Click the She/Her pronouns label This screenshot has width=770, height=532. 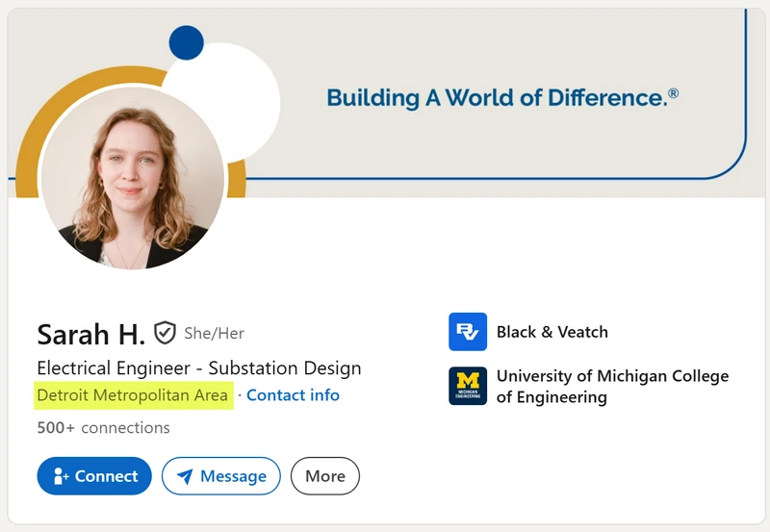pyautogui.click(x=214, y=334)
